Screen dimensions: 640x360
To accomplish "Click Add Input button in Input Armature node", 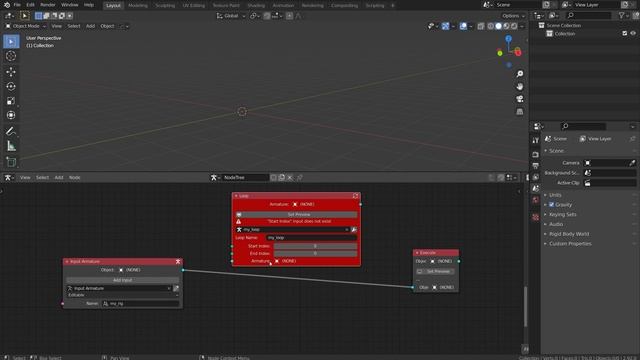I will [122, 280].
